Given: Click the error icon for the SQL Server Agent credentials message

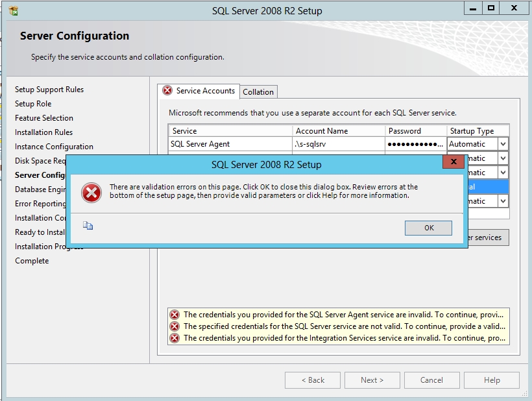Looking at the screenshot, I should (x=175, y=315).
